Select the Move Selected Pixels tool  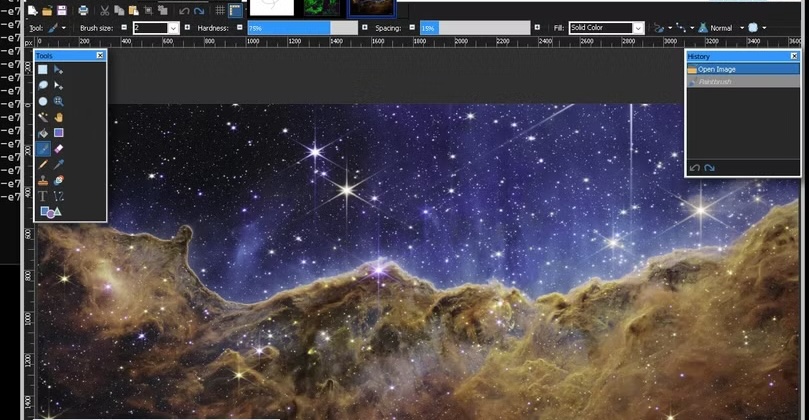pyautogui.click(x=58, y=70)
